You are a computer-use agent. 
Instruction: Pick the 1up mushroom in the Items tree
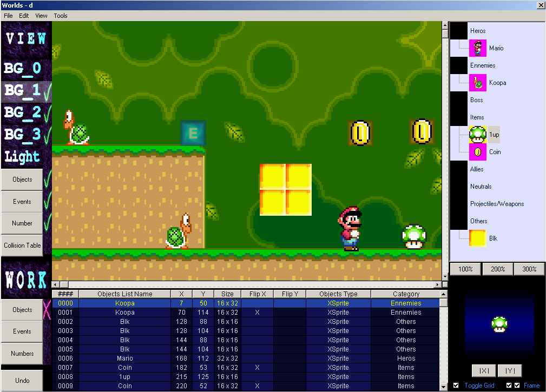click(478, 135)
